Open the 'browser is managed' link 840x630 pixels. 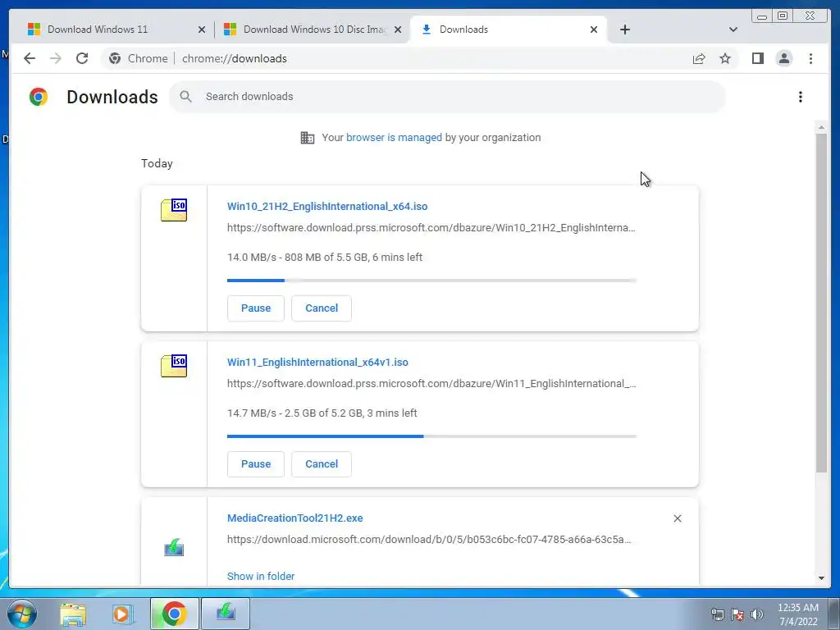point(394,138)
